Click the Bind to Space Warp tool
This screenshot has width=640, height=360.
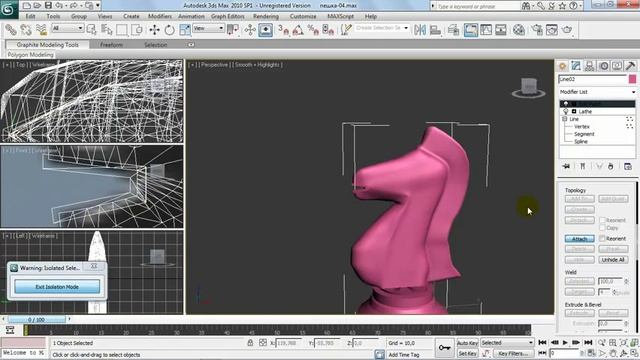coord(41,30)
